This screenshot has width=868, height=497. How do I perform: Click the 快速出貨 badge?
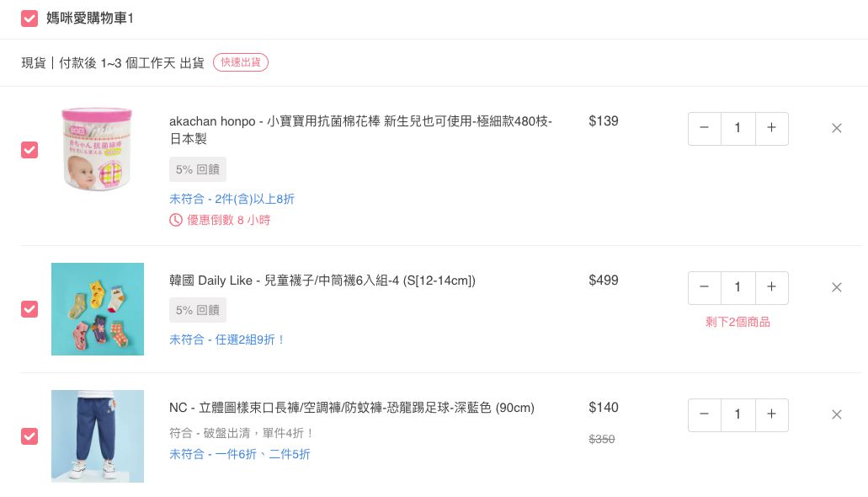(241, 62)
